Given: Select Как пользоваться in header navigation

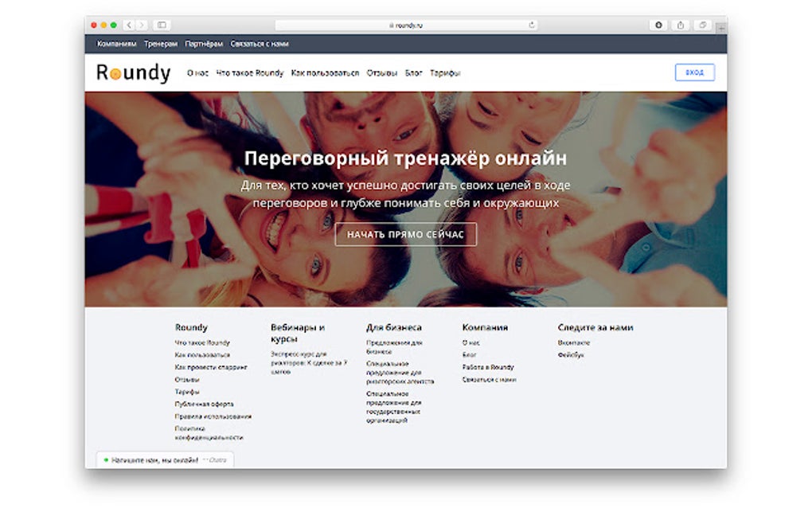Looking at the screenshot, I should pyautogui.click(x=325, y=73).
